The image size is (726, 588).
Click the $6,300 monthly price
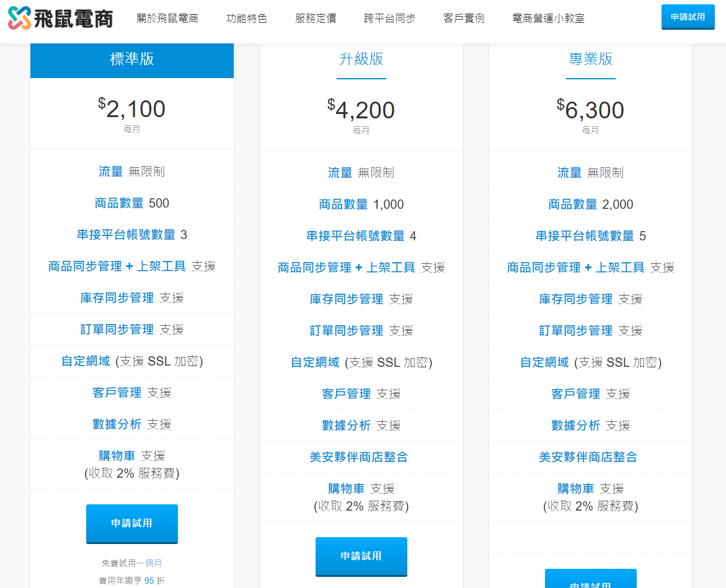pyautogui.click(x=590, y=110)
